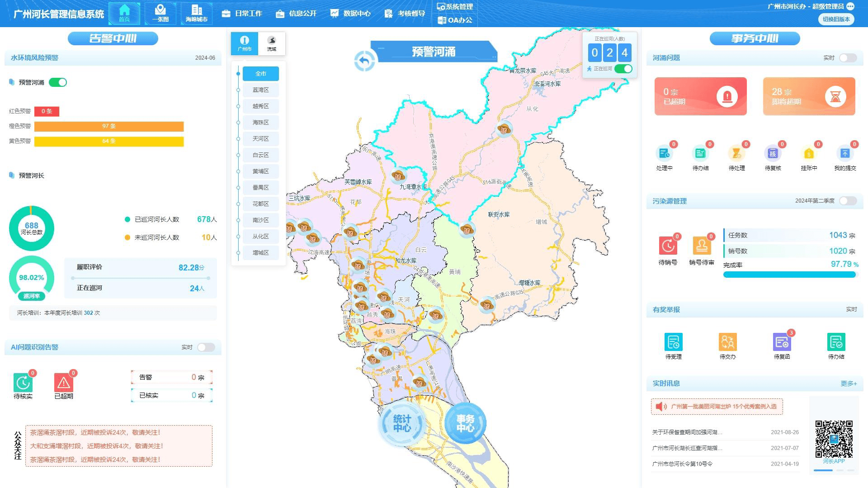Expand the 考核督导 menu
The image size is (868, 488).
pyautogui.click(x=405, y=14)
